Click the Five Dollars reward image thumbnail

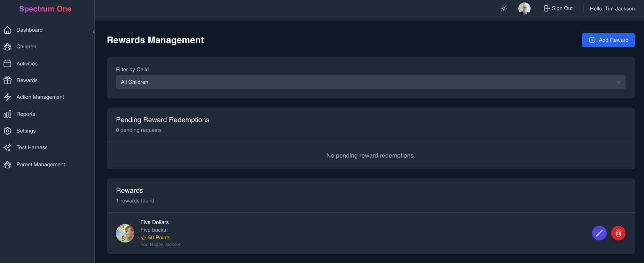(x=125, y=233)
